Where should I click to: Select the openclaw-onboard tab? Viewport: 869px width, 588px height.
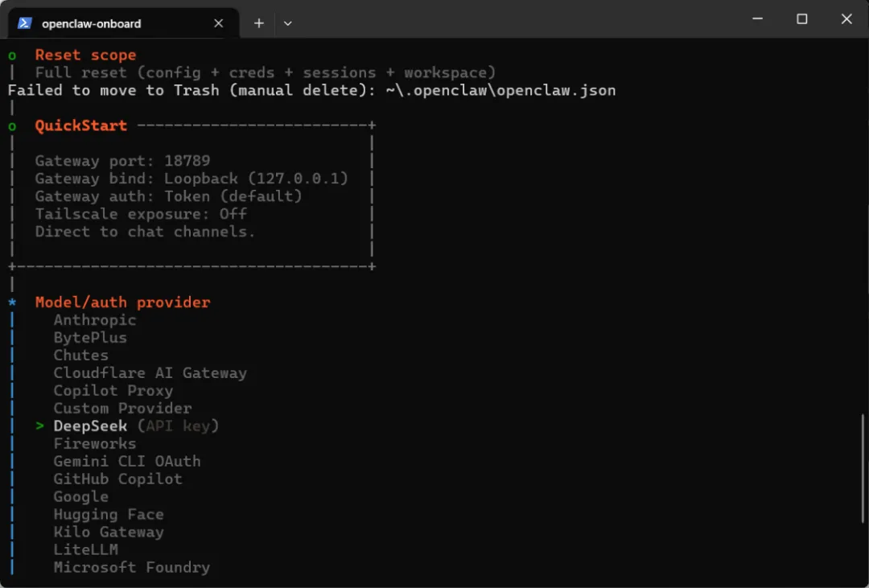[x=123, y=23]
